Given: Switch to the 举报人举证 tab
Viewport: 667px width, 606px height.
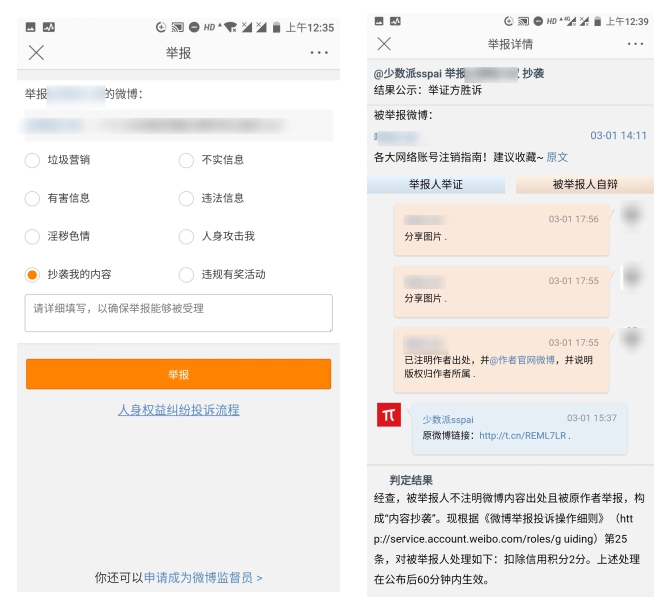Looking at the screenshot, I should pyautogui.click(x=436, y=185).
